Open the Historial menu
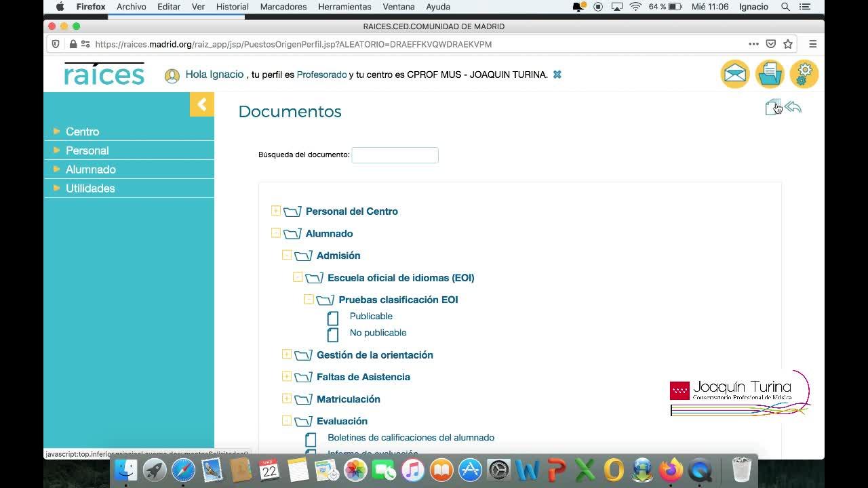 tap(232, 7)
